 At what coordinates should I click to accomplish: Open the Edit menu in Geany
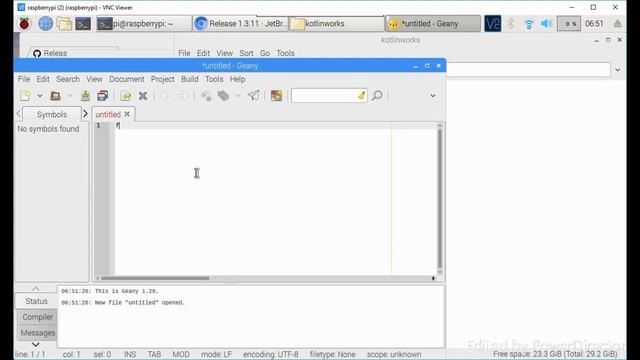[x=43, y=79]
